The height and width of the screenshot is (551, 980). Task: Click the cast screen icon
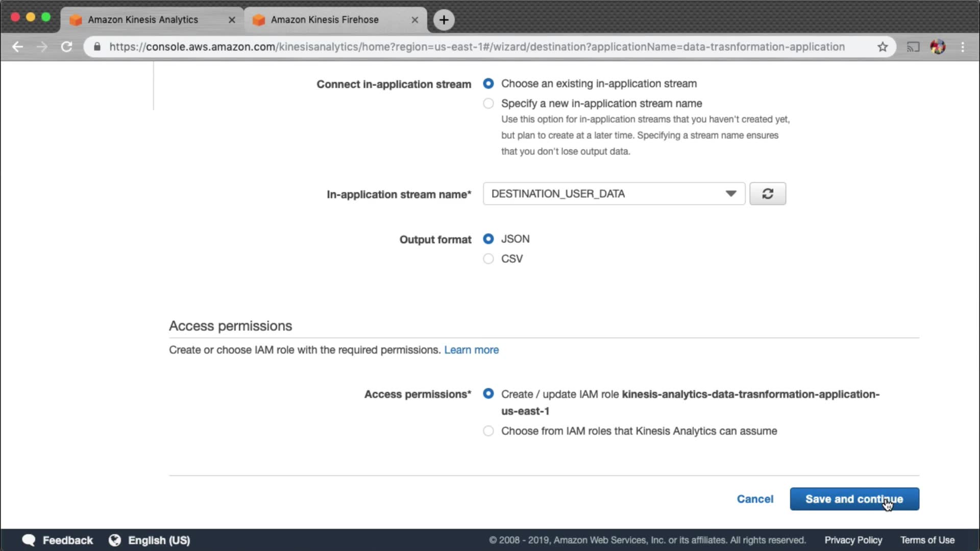click(913, 47)
